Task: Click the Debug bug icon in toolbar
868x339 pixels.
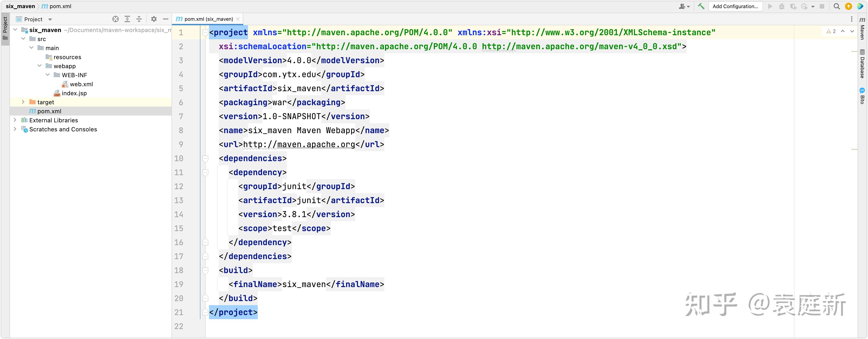Action: [x=782, y=6]
